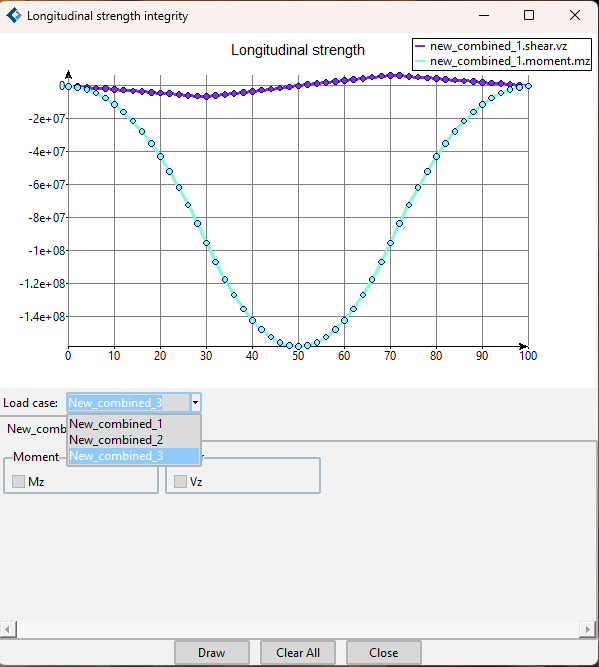
Task: Click legend entry new_combined_1.shear.vz
Action: 498,46
